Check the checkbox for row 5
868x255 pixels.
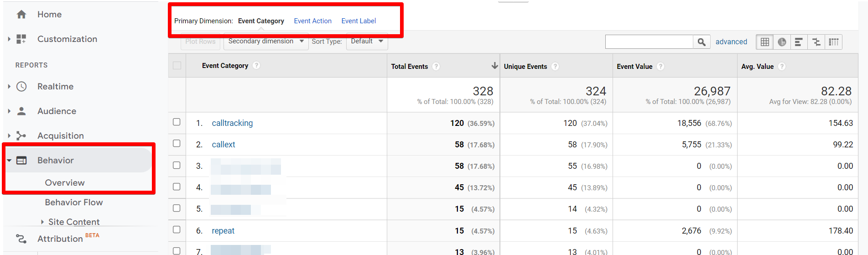click(177, 208)
